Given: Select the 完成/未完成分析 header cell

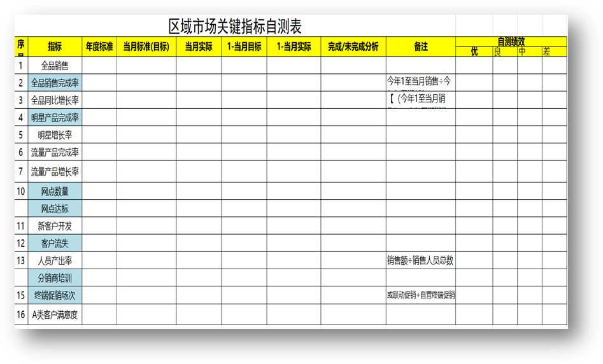Looking at the screenshot, I should 353,46.
